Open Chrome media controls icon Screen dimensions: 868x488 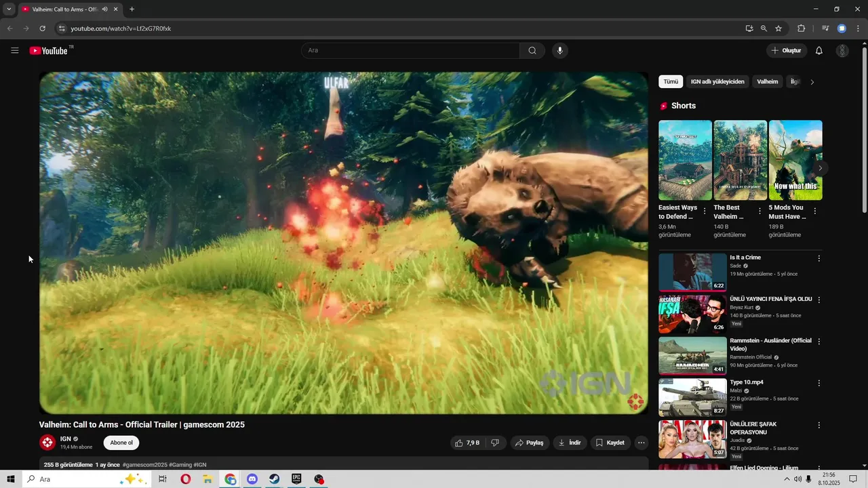825,28
